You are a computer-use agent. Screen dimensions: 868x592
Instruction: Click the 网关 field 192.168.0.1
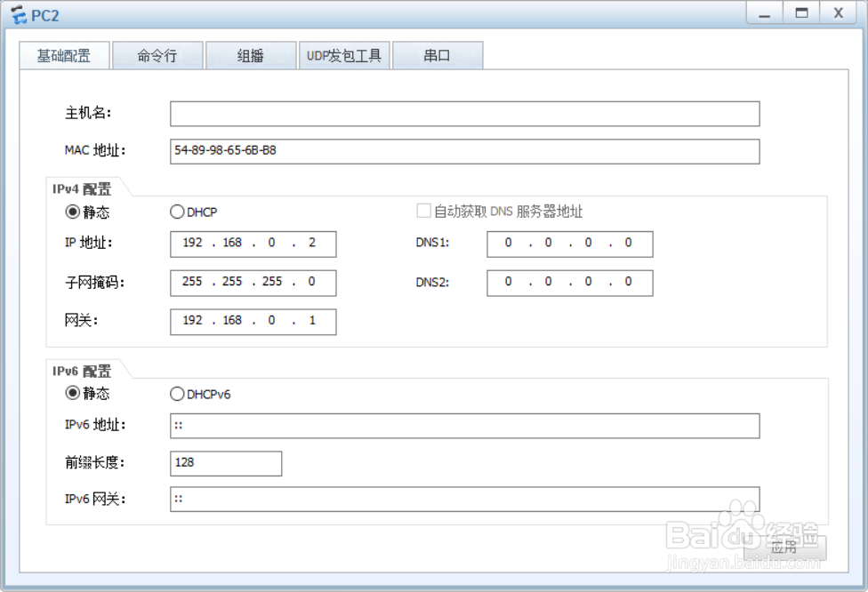click(x=253, y=322)
